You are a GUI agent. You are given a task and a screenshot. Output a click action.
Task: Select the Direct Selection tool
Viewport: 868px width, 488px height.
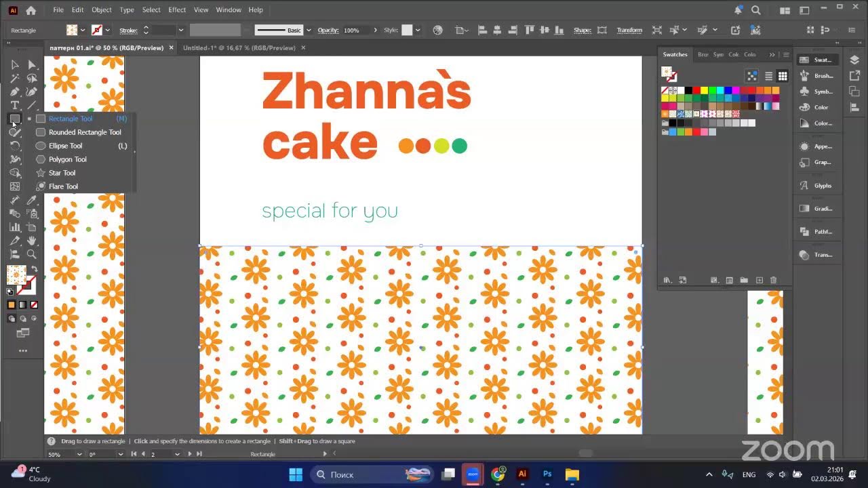[x=31, y=64]
